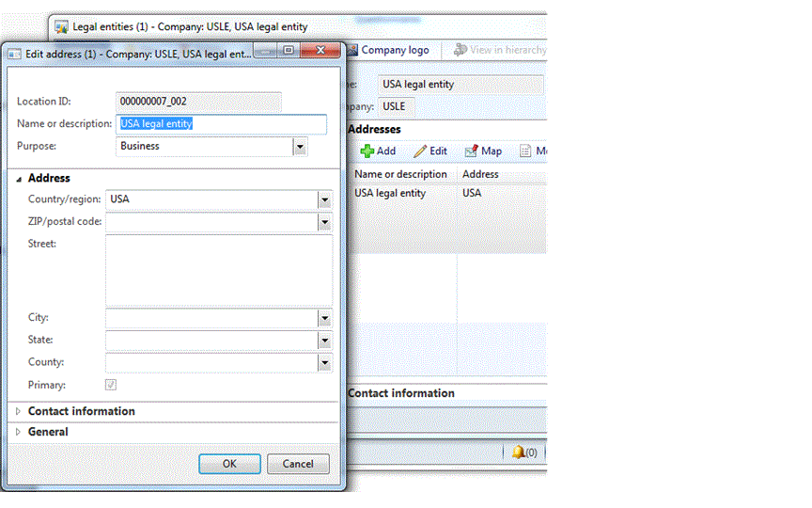The height and width of the screenshot is (508, 812).
Task: Click the OK button
Action: click(229, 464)
